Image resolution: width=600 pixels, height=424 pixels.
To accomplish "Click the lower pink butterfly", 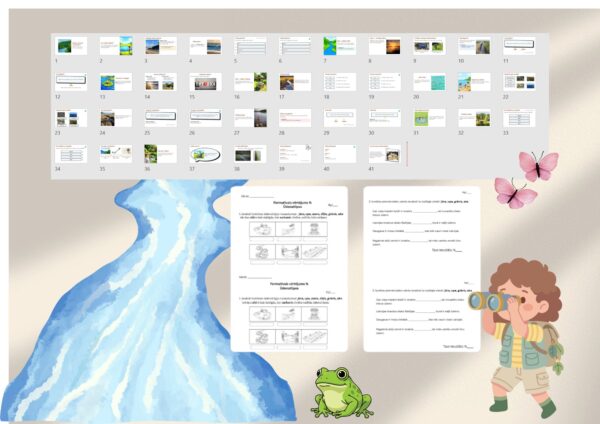I will (x=515, y=192).
